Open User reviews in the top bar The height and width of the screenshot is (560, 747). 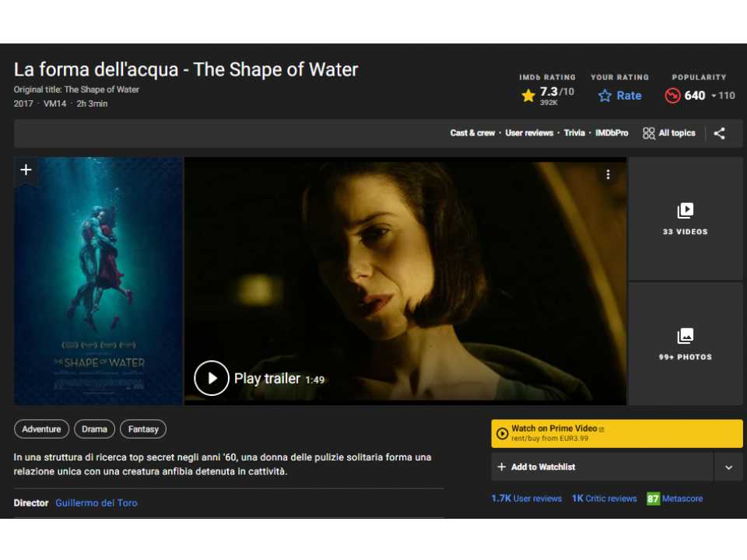tap(529, 133)
